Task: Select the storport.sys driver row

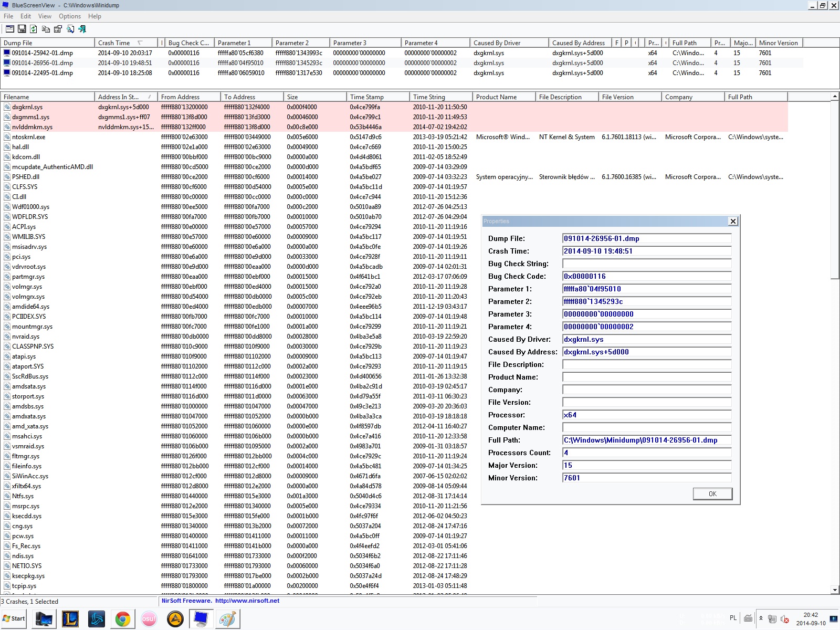Action: tap(394, 396)
